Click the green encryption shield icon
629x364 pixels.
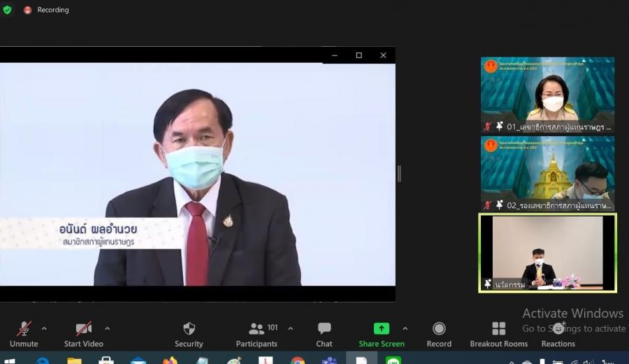pyautogui.click(x=7, y=10)
